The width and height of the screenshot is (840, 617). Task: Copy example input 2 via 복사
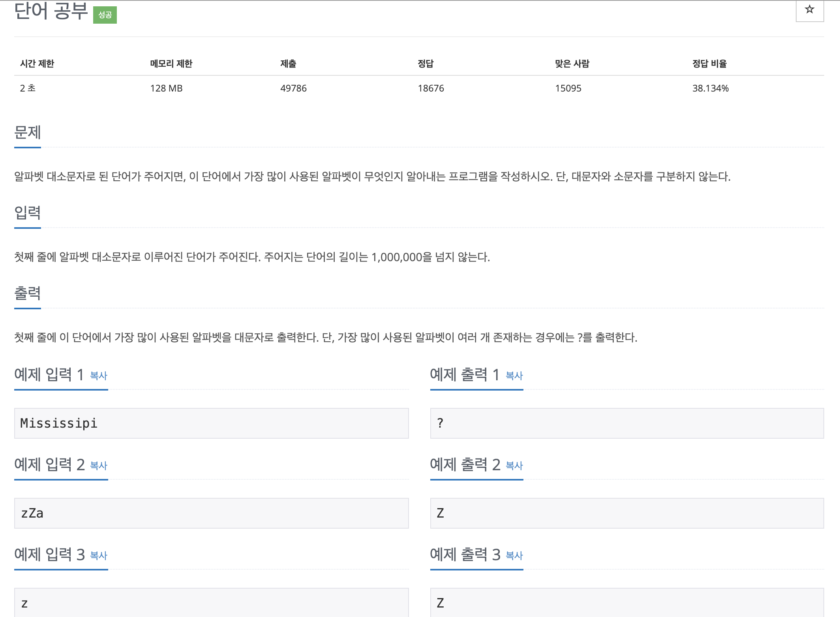point(99,466)
